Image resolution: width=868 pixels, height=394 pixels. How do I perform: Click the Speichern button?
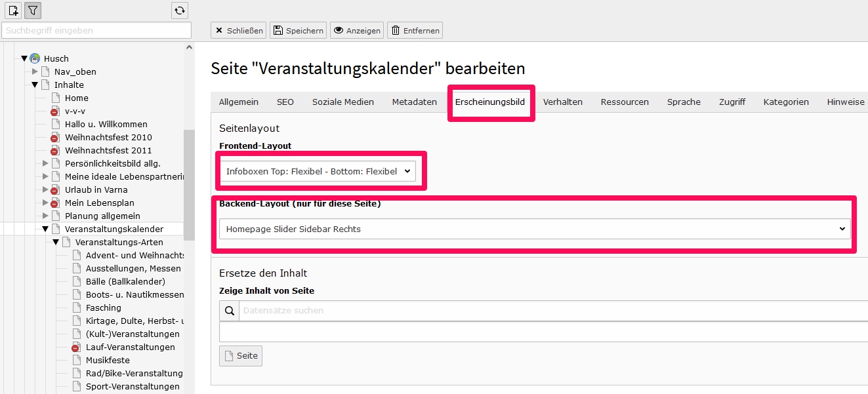[298, 30]
